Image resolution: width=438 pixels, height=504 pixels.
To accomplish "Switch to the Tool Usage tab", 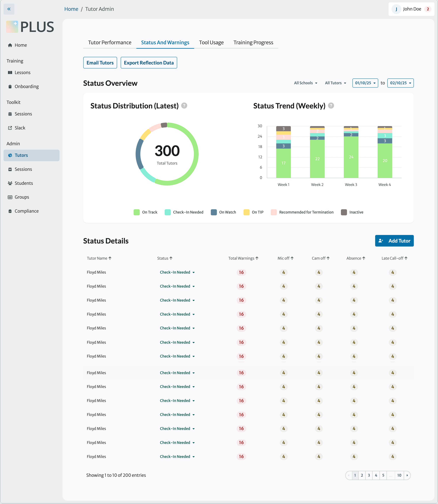I will point(211,42).
